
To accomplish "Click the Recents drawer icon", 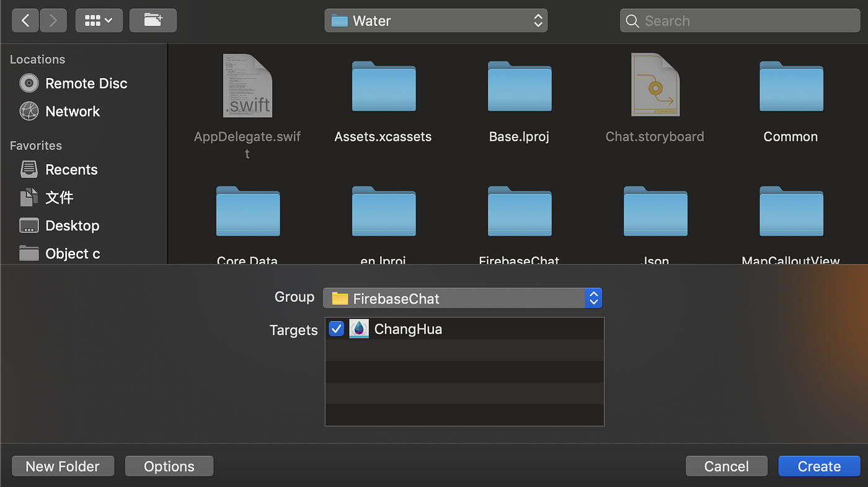I will (x=29, y=169).
